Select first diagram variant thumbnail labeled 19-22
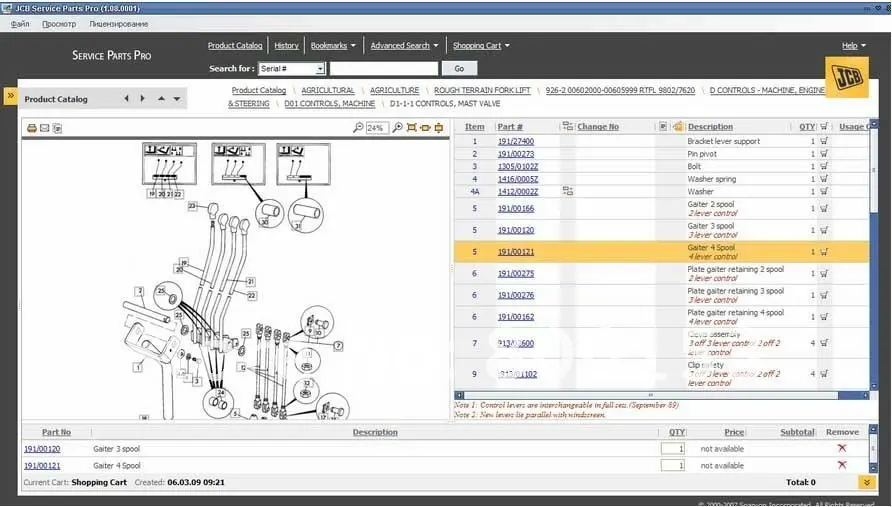892x507 pixels. [x=169, y=164]
